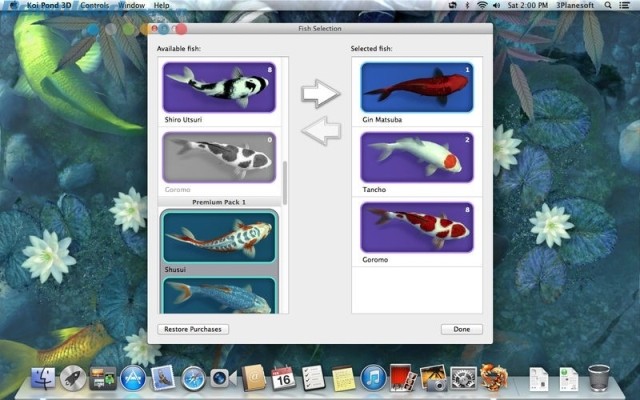Open Safari in the dock
Viewport: 640px width, 400px height.
(193, 378)
